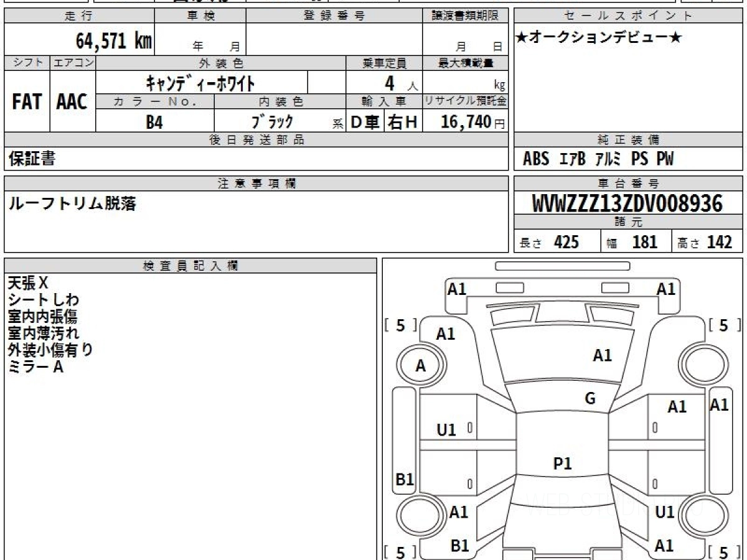Click the 登録番号 header cell
The height and width of the screenshot is (560, 747).
coord(334,16)
